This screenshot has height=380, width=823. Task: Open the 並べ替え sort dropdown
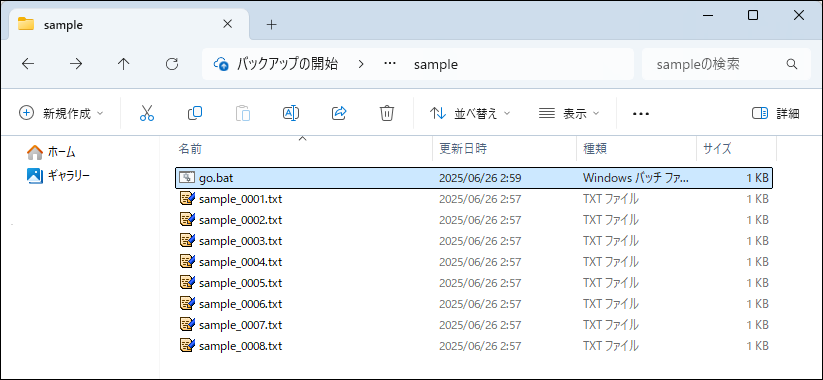pos(470,113)
